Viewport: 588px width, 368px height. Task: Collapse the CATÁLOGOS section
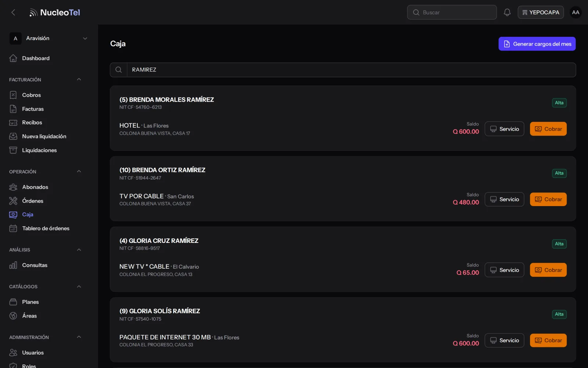click(79, 287)
